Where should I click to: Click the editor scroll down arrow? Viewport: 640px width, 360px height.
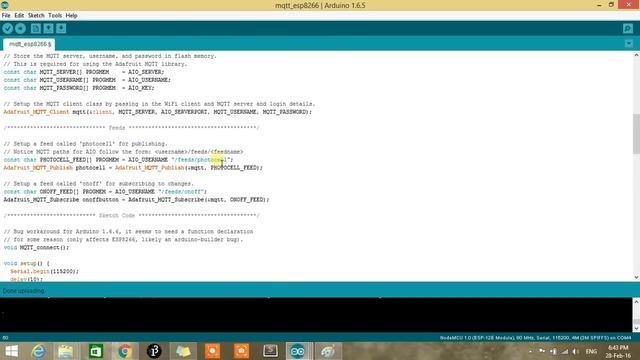636,278
